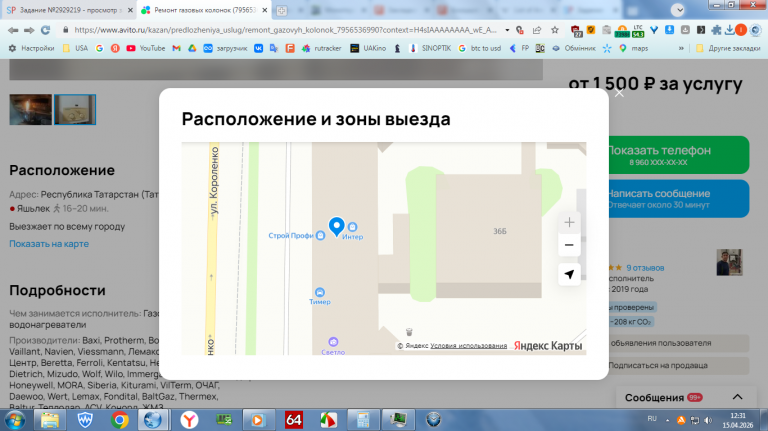
Task: Open the address bar dropdown arrow
Action: click(x=507, y=30)
